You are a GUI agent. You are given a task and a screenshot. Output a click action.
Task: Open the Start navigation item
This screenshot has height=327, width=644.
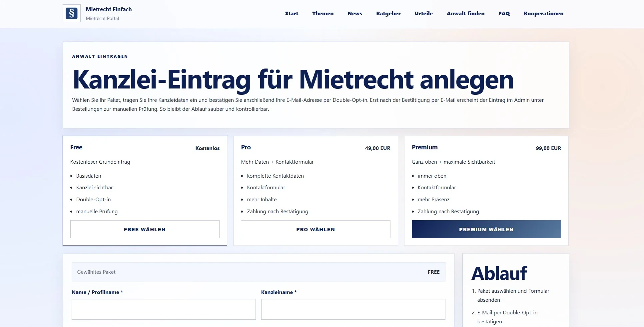click(x=292, y=14)
